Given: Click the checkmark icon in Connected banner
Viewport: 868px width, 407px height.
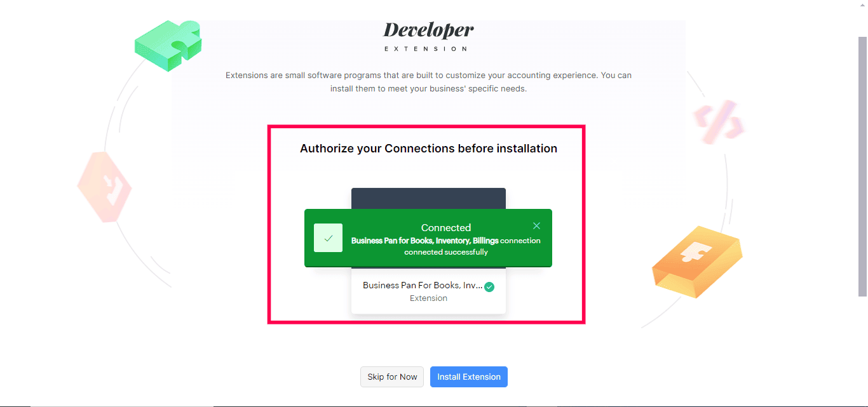Looking at the screenshot, I should pyautogui.click(x=328, y=238).
